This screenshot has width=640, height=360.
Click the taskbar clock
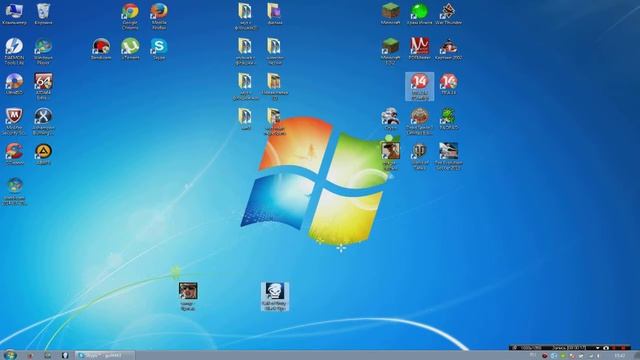620,356
